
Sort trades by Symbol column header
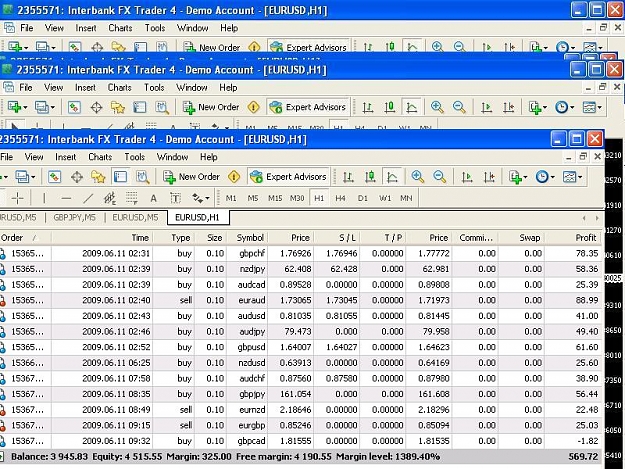[247, 238]
